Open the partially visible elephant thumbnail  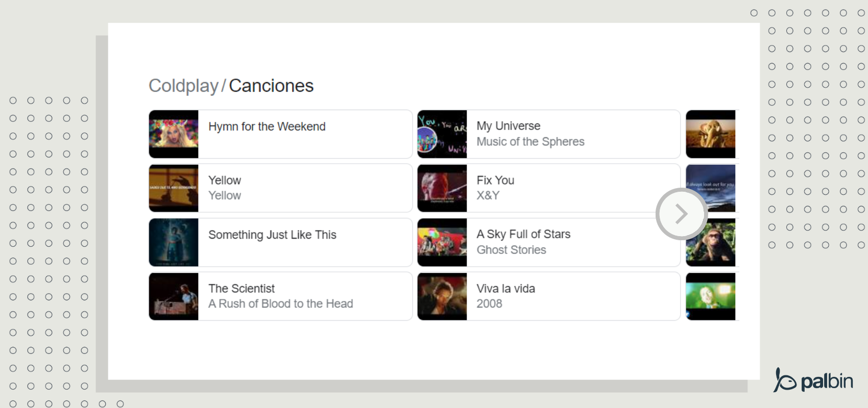click(711, 134)
